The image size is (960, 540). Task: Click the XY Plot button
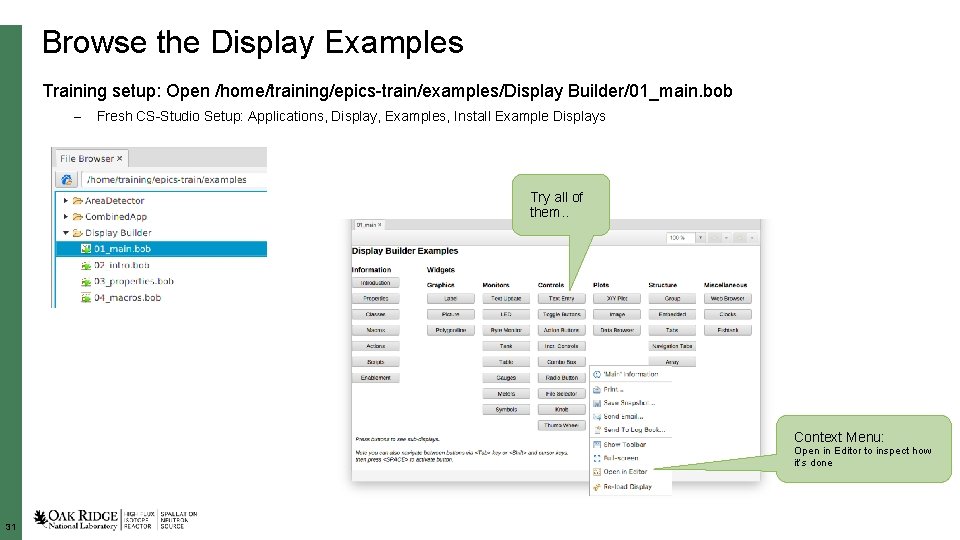[x=617, y=299]
